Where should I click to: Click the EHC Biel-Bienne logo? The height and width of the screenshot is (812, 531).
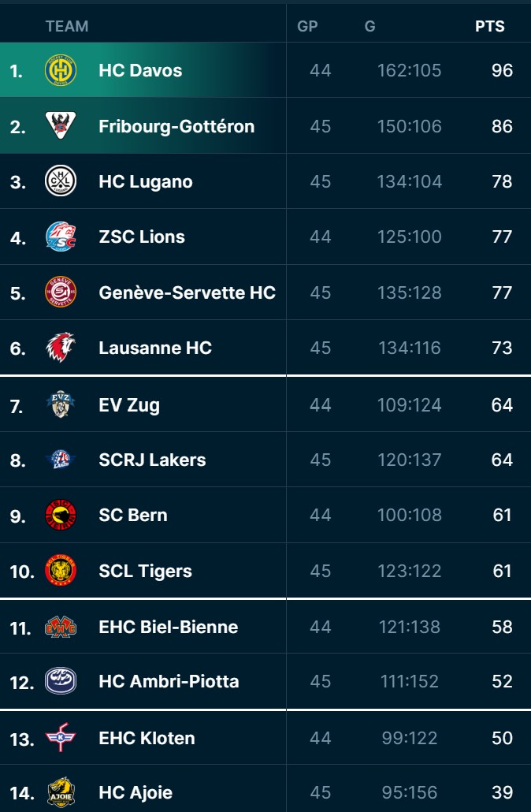(x=61, y=627)
